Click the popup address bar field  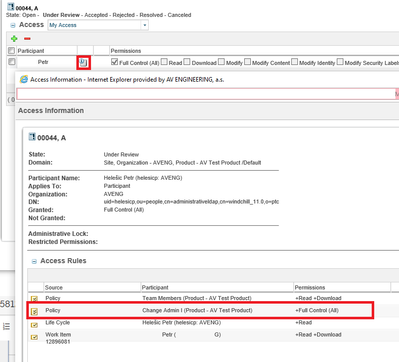206,94
